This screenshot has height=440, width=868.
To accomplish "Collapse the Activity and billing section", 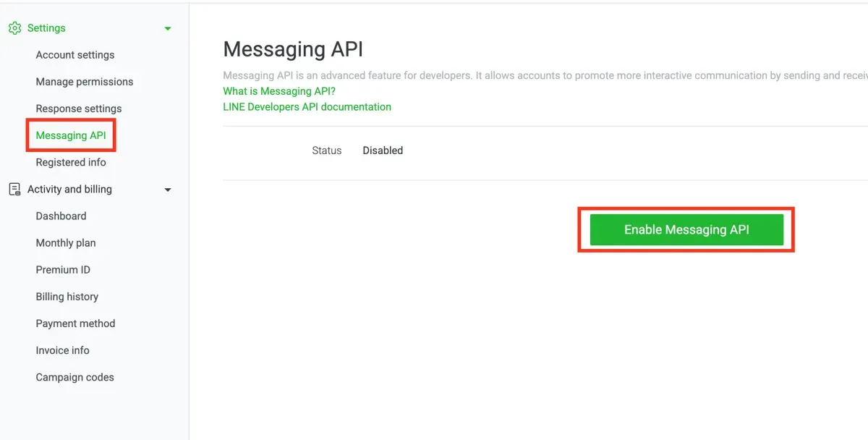I will (x=167, y=189).
